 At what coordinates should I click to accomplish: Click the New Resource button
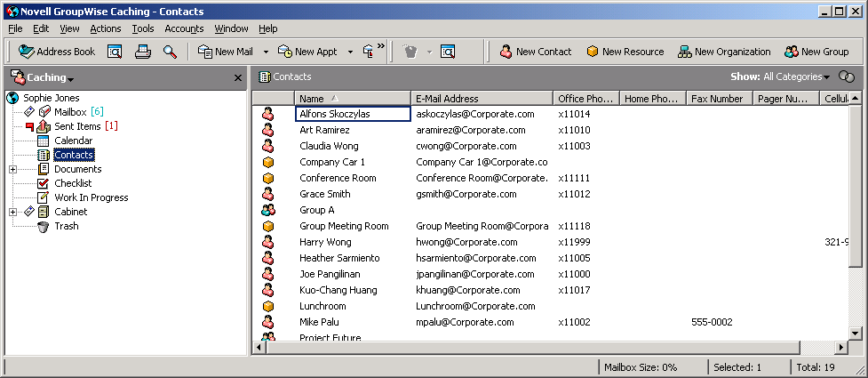tap(625, 52)
